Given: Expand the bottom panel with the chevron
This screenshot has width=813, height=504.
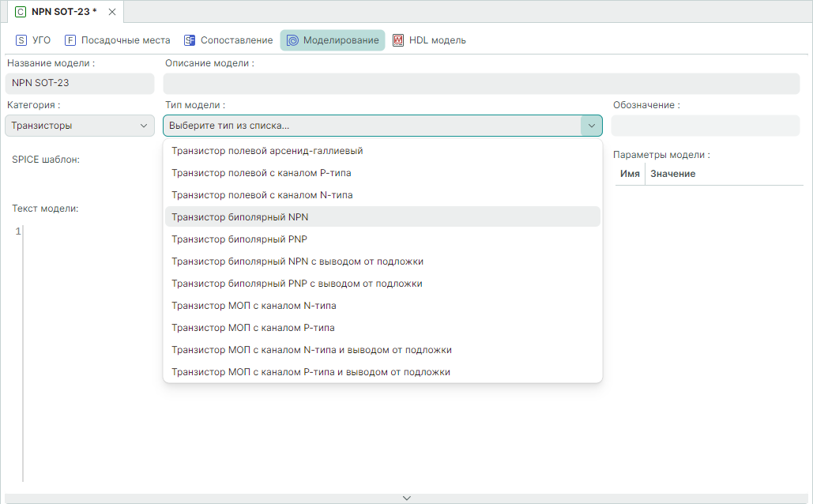Looking at the screenshot, I should coord(406,498).
